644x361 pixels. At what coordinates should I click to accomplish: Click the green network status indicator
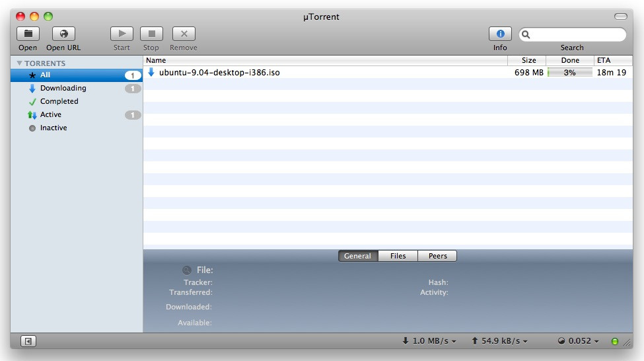615,341
